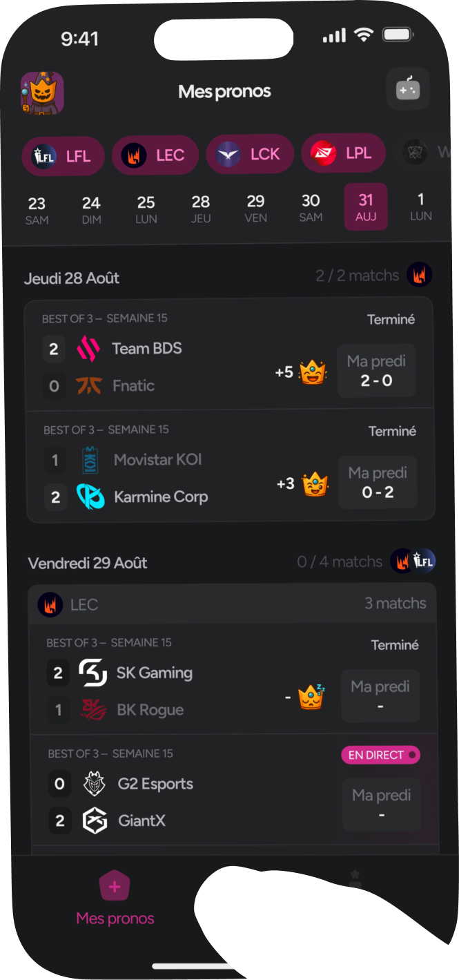Viewport: 459px width, 980px height.
Task: Toggle the LEC league filter chip
Action: 155,155
